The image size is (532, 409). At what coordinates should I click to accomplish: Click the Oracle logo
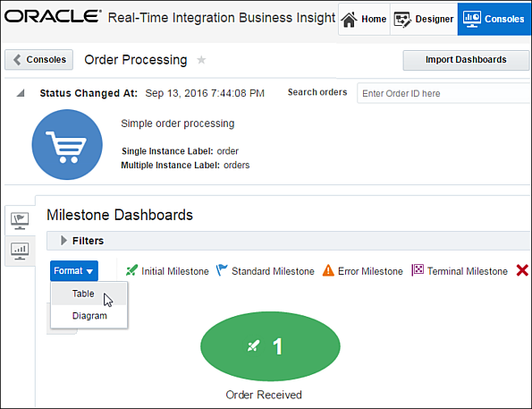click(x=53, y=16)
